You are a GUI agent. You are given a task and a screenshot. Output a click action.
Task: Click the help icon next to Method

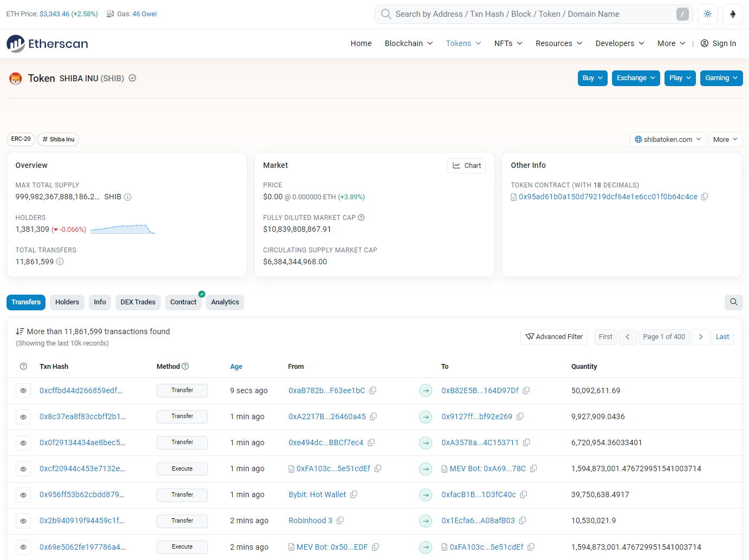tap(185, 367)
